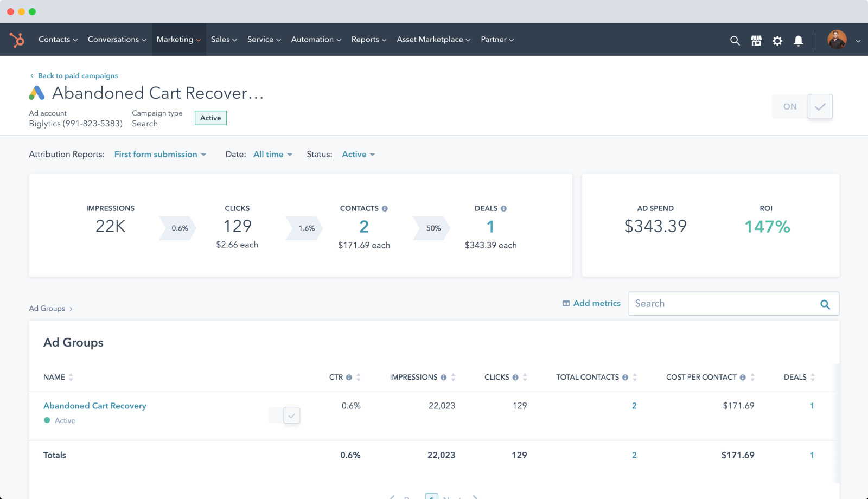Viewport: 868px width, 499px height.
Task: Click Cost Per Contact info icon
Action: click(x=743, y=378)
